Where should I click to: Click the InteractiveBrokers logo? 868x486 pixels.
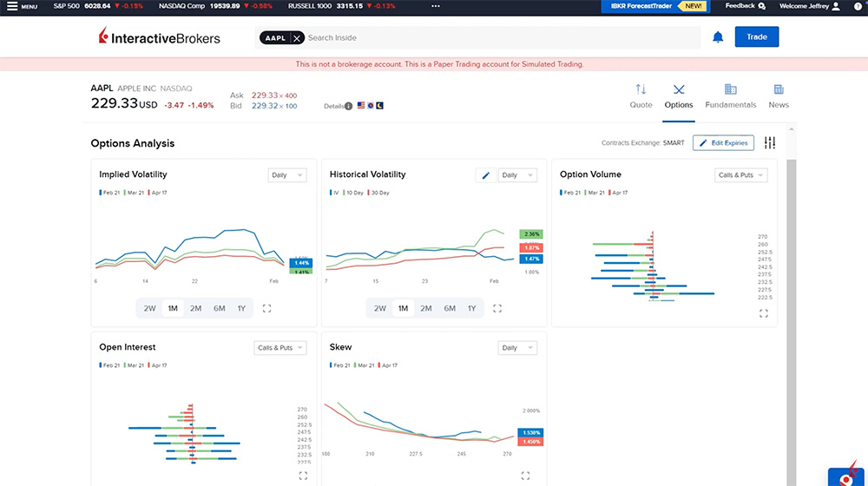pyautogui.click(x=159, y=36)
